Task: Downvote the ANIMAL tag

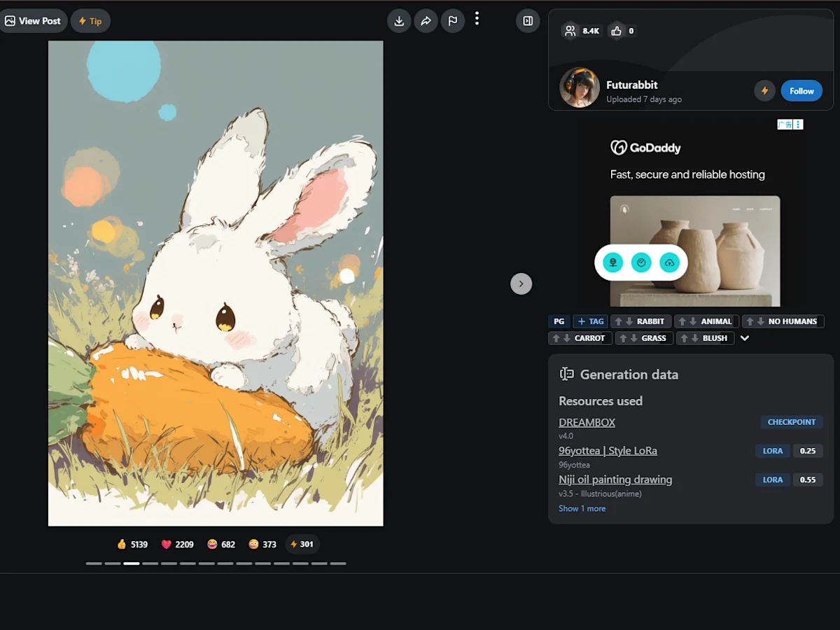Action: 693,321
